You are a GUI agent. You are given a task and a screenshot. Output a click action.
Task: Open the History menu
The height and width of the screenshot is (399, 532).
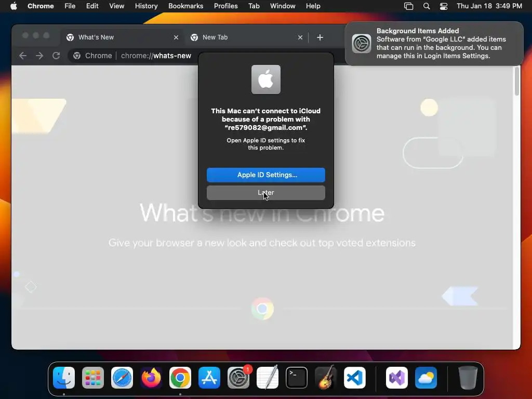coord(146,6)
